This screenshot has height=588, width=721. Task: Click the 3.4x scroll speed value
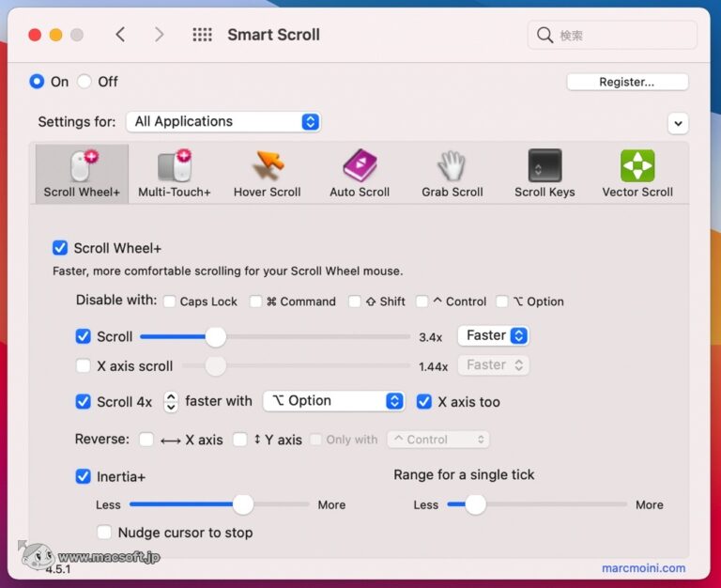430,337
